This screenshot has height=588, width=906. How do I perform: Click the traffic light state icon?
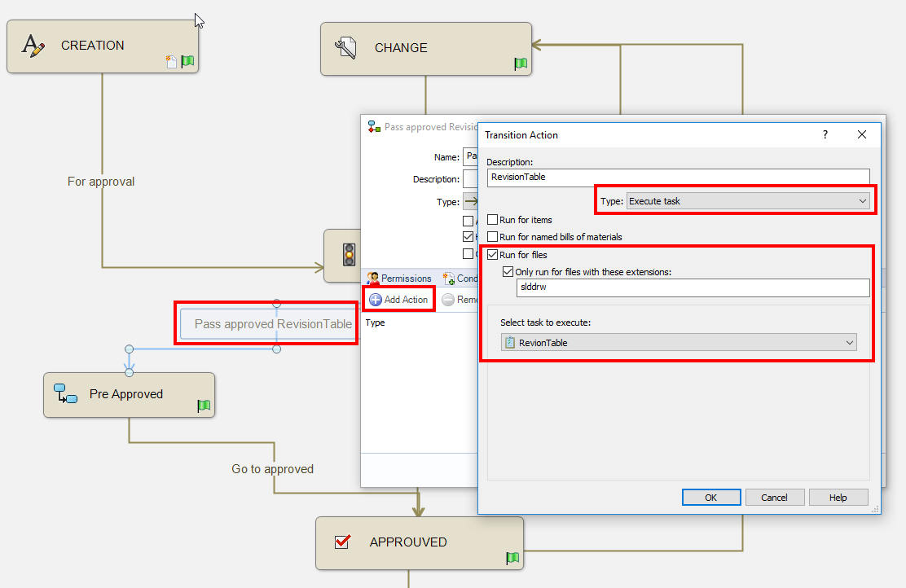pos(349,255)
